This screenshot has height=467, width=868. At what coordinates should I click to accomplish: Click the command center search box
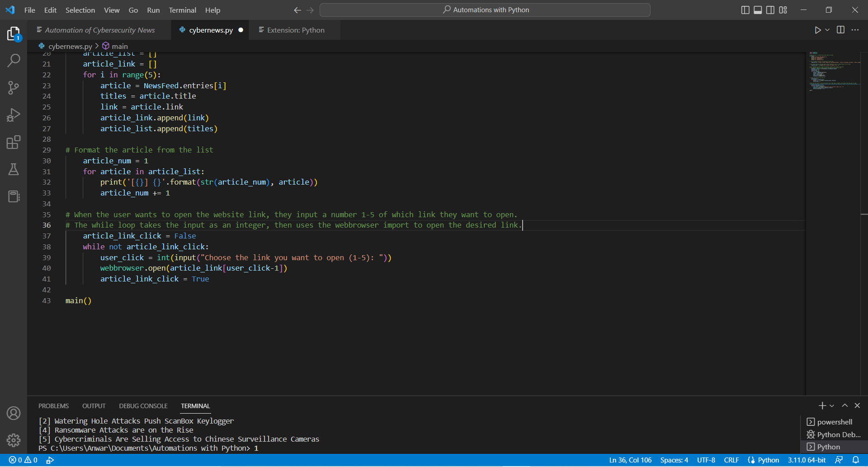[485, 10]
